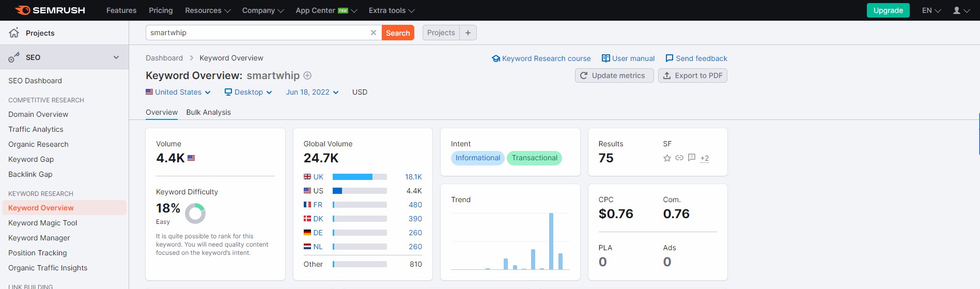980x289 pixels.
Task: Show the +2 additional SERP features
Action: [704, 158]
